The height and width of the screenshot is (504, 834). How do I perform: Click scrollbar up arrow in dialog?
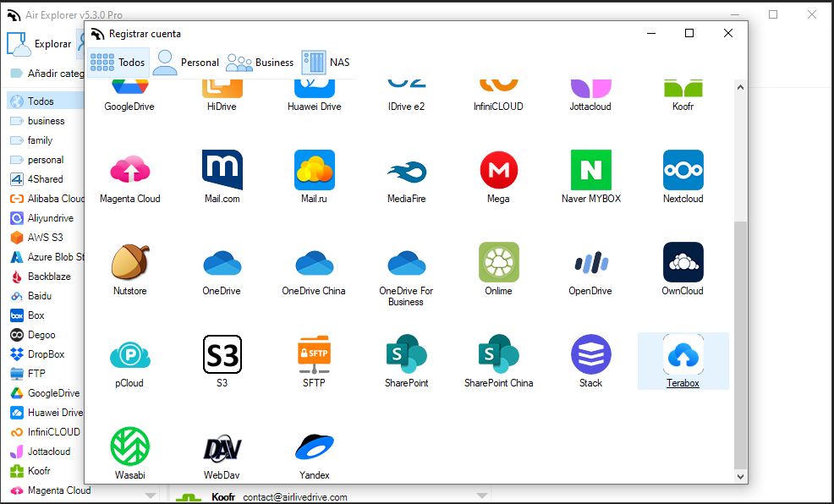point(740,86)
